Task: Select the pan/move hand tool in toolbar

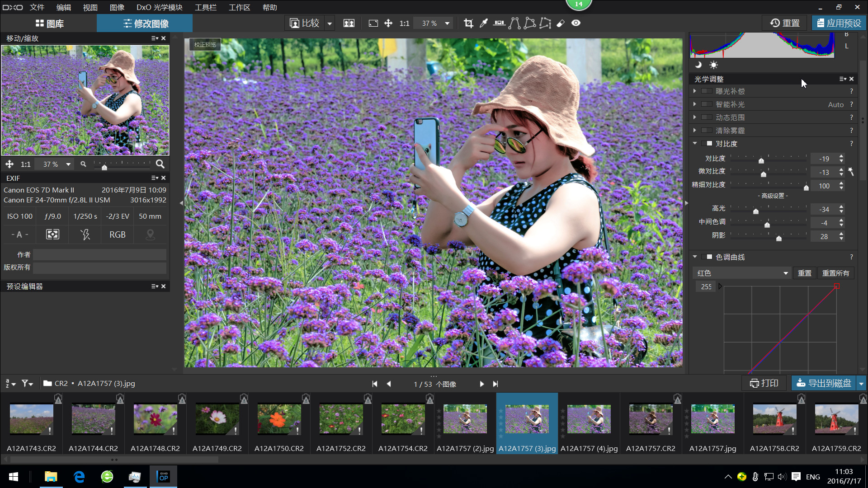Action: click(388, 23)
